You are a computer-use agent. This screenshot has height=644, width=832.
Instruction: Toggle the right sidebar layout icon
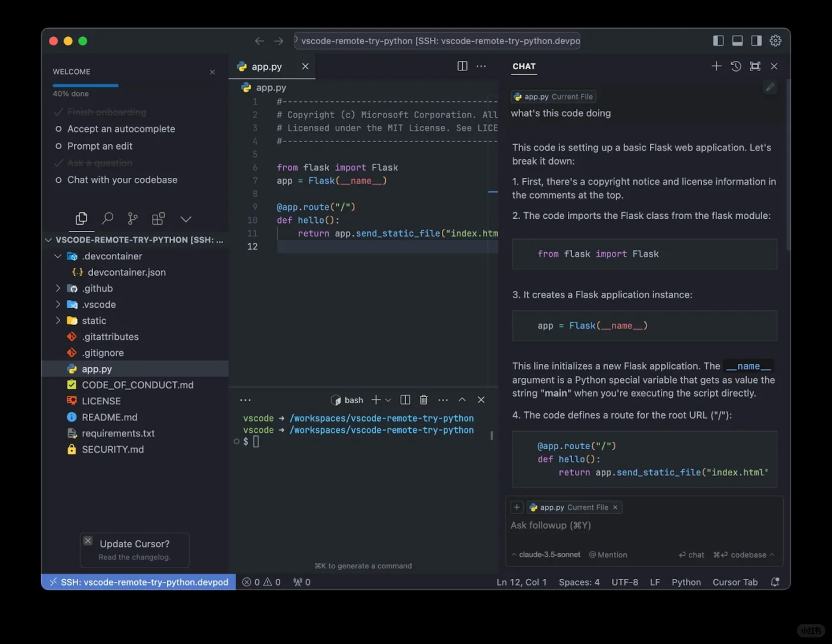[756, 41]
